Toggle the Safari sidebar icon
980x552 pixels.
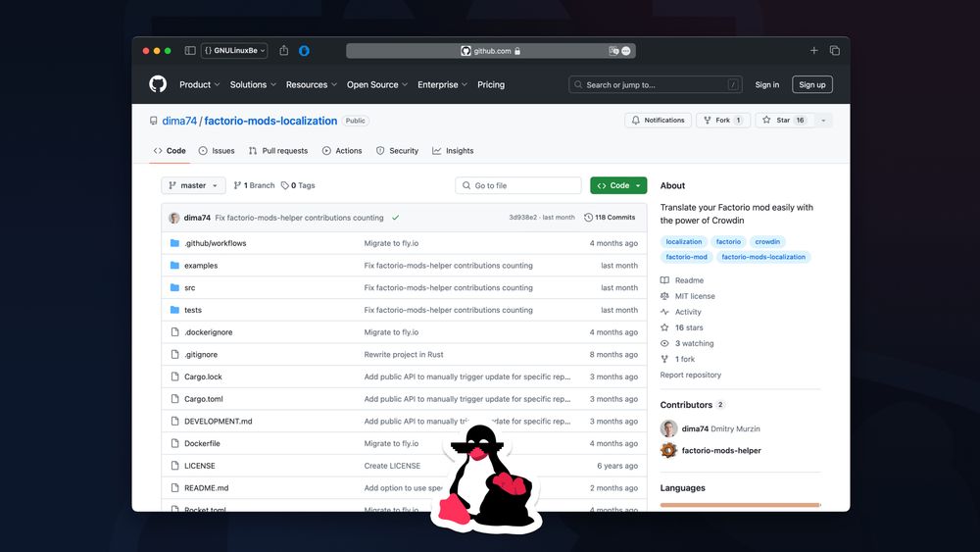pyautogui.click(x=190, y=51)
